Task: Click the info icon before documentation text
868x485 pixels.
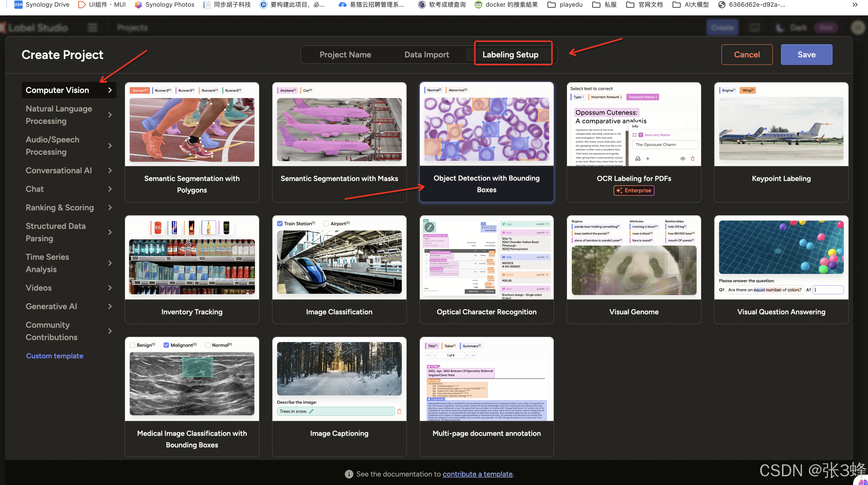Action: tap(349, 474)
